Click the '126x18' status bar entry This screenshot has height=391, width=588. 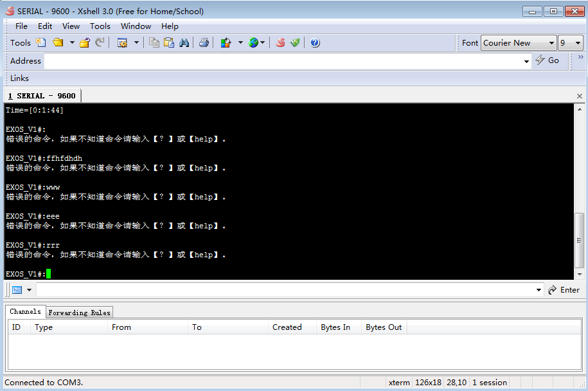coord(428,383)
